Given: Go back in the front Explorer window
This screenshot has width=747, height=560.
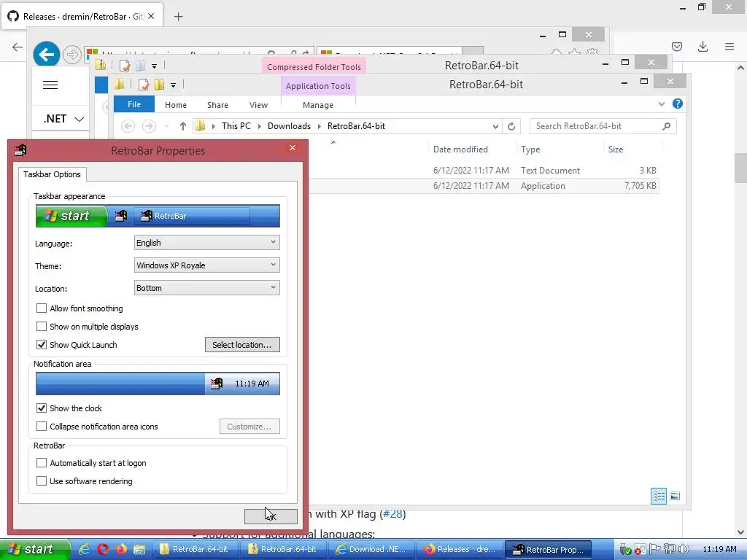Looking at the screenshot, I should click(128, 126).
